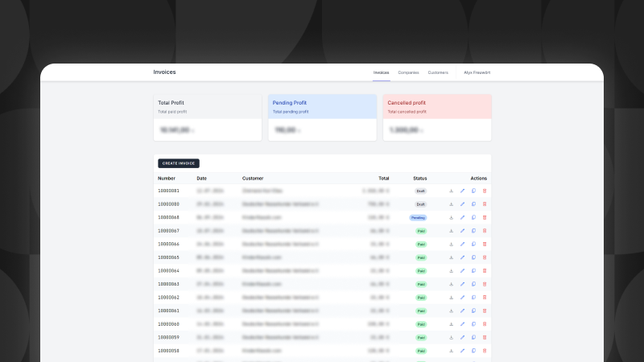Delete invoice 10000058

point(485,351)
